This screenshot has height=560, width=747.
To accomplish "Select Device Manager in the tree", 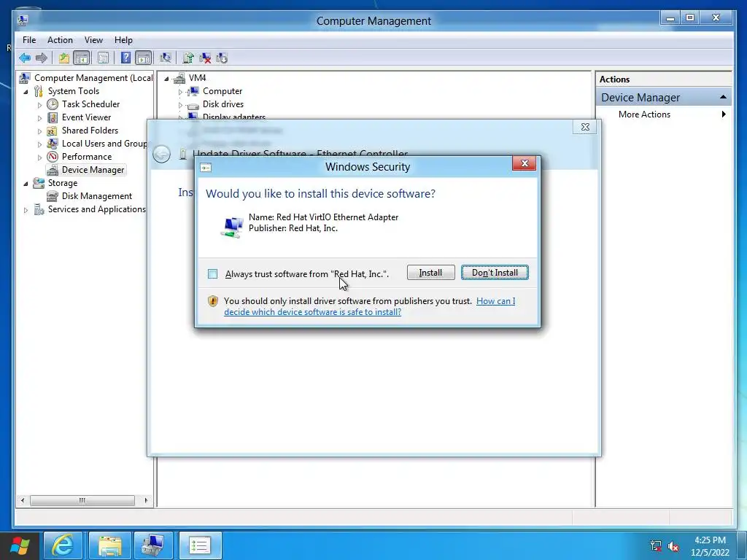I will click(x=93, y=170).
